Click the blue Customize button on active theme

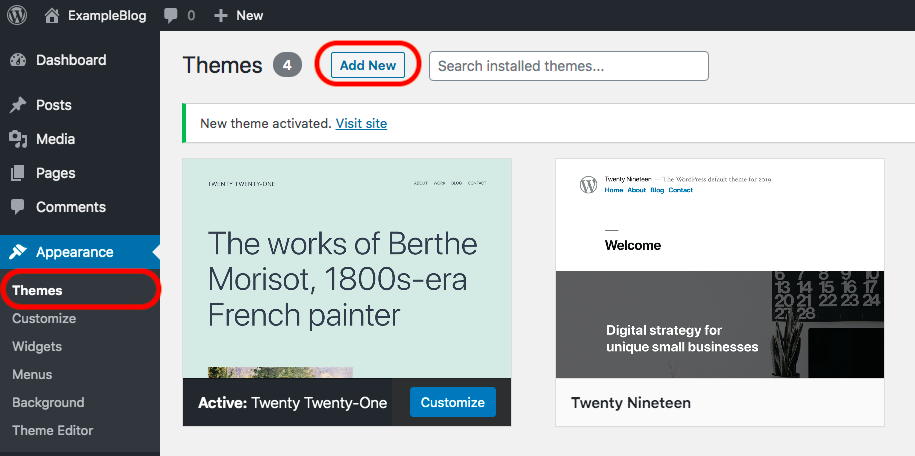[453, 402]
